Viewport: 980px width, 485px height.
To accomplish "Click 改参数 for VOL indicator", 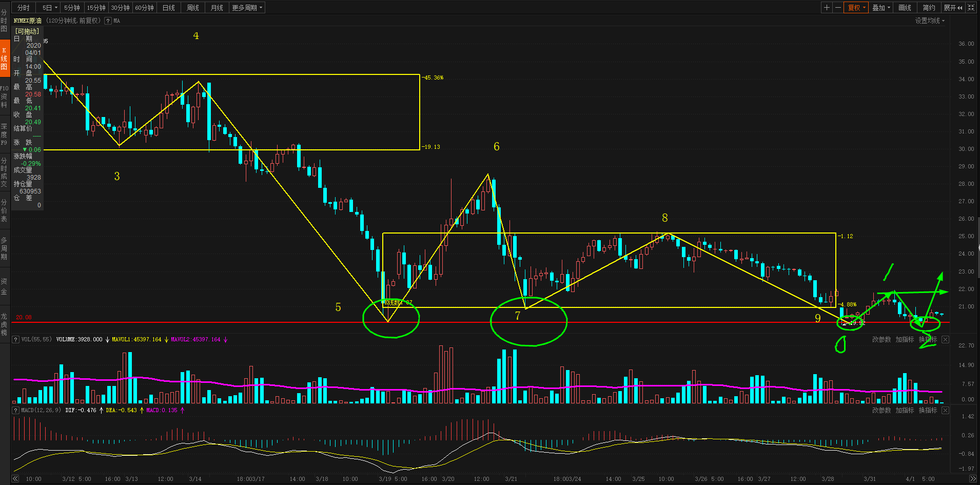I will coord(881,340).
